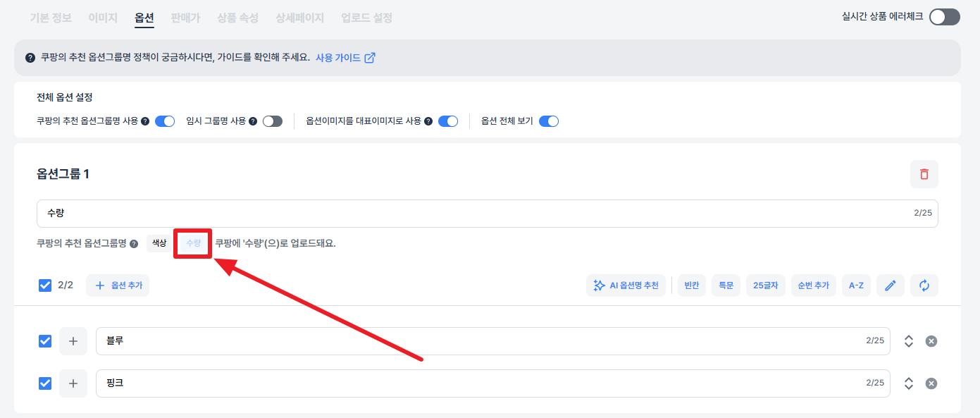Screen dimensions: 980x418
Task: Click external link icon beside 사용 가이드
Action: pos(370,58)
